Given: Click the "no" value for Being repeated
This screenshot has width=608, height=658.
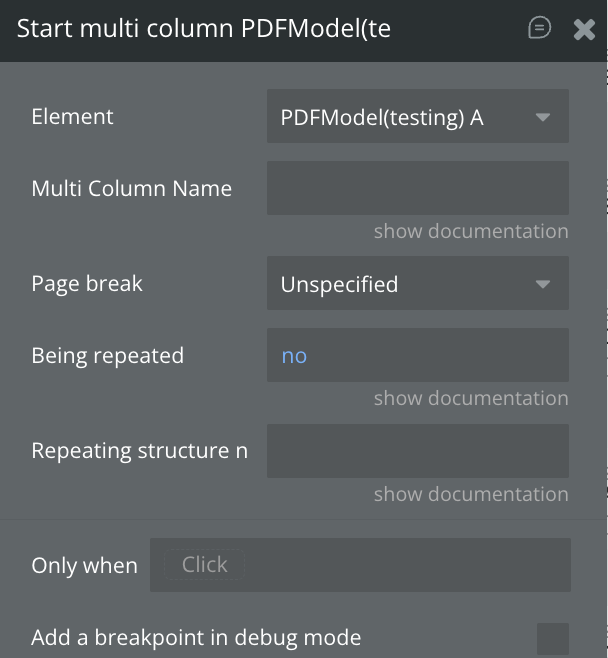Looking at the screenshot, I should pos(294,356).
